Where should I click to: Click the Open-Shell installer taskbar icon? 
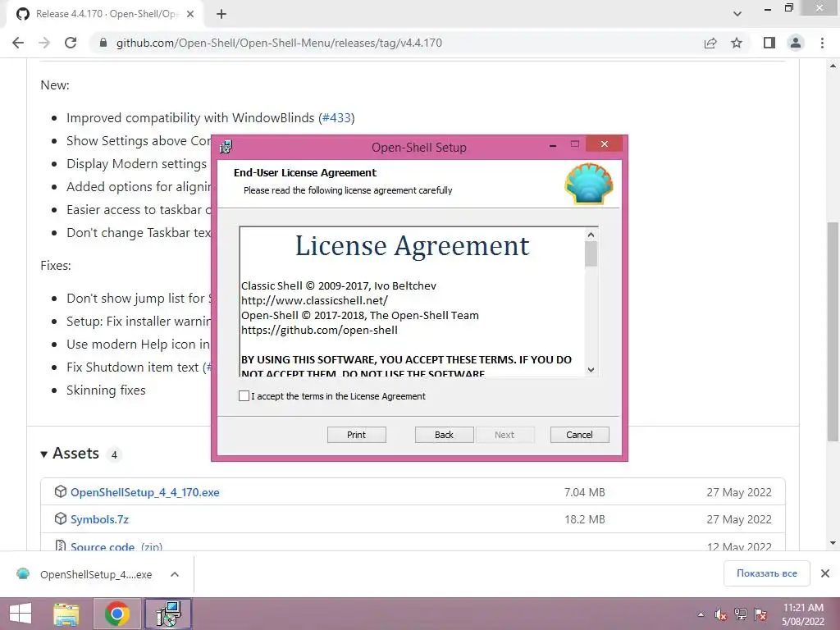168,614
